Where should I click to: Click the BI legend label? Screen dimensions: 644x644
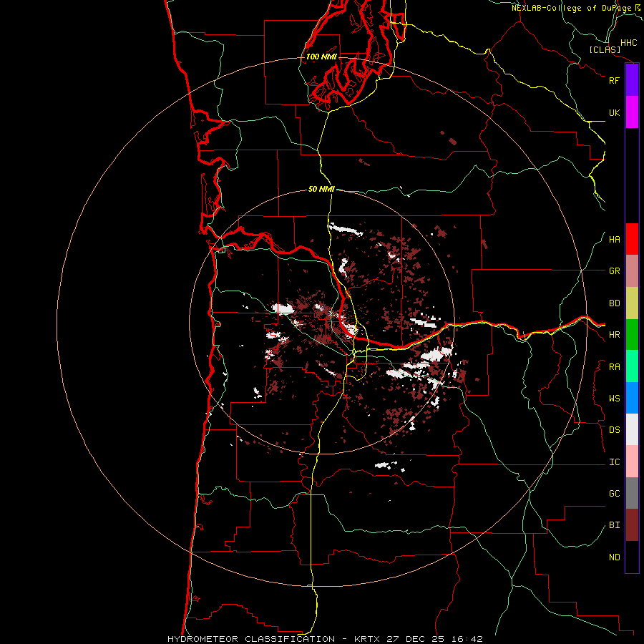pos(614,525)
